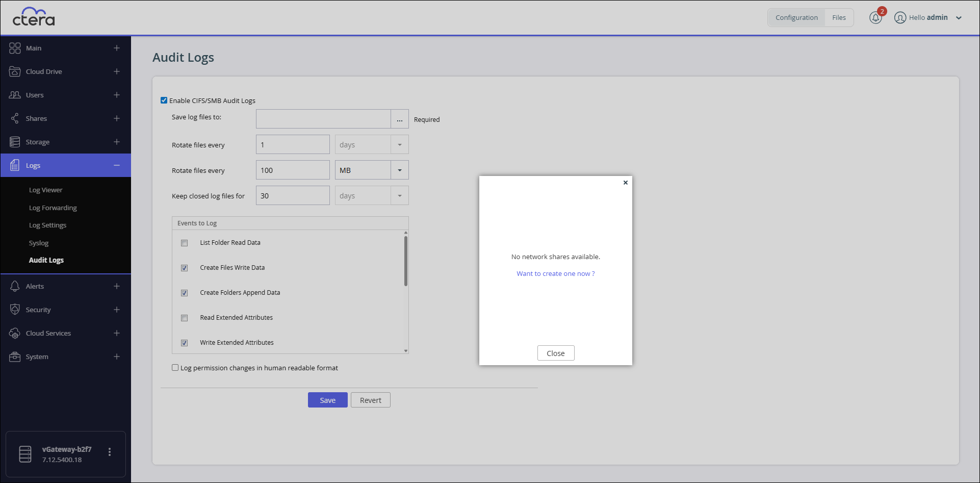Check Read Extended Attributes event

pos(185,318)
